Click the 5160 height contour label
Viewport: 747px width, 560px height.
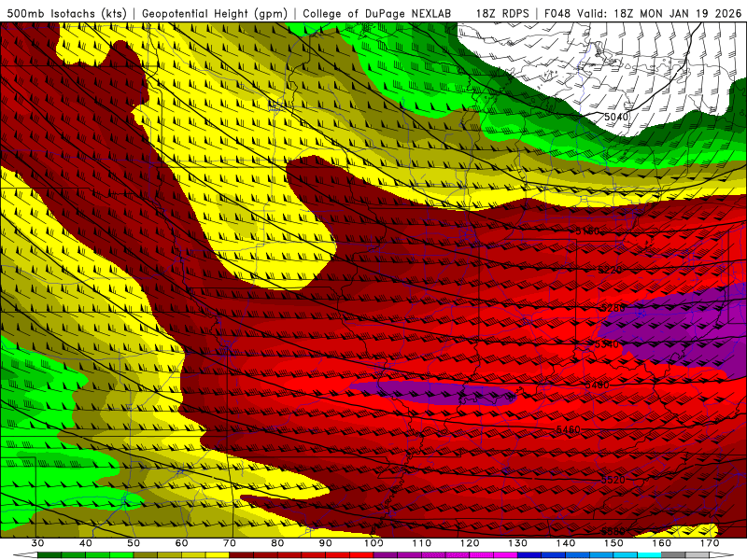pyautogui.click(x=587, y=231)
